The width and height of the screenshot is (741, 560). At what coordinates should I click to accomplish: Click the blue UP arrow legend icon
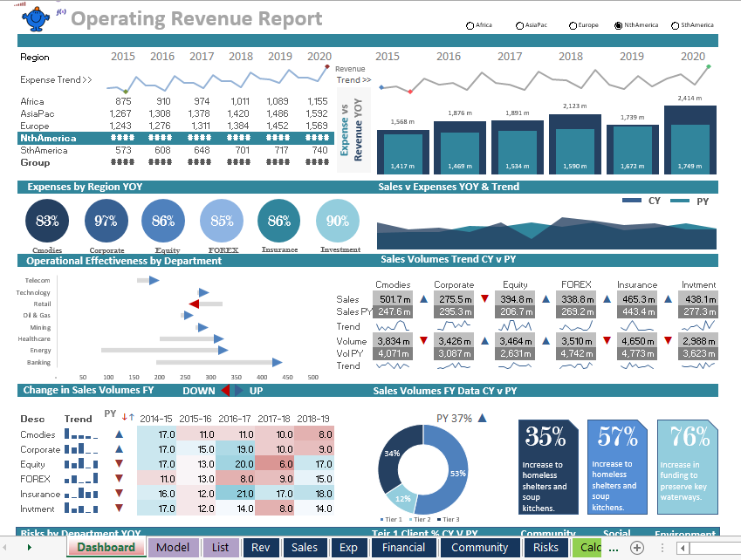pyautogui.click(x=238, y=391)
